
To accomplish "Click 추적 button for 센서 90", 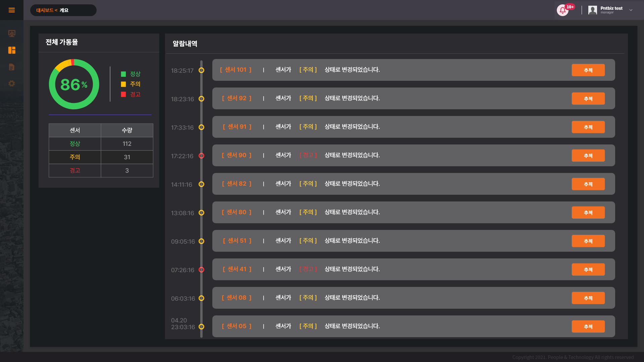I will coord(588,156).
